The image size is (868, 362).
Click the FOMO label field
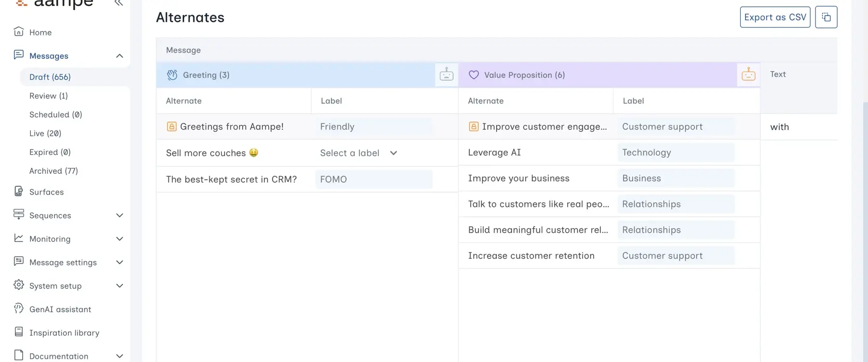coord(374,179)
